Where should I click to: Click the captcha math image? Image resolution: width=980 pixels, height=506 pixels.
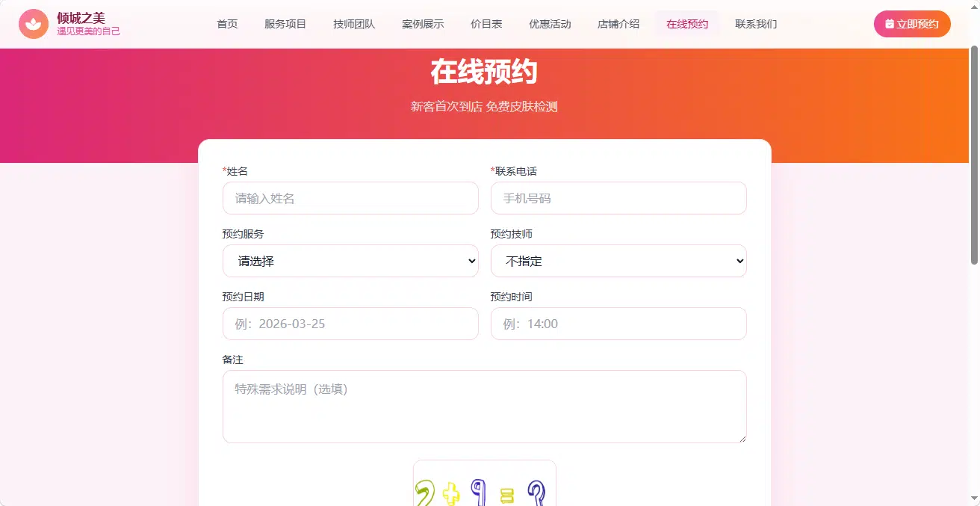point(485,484)
